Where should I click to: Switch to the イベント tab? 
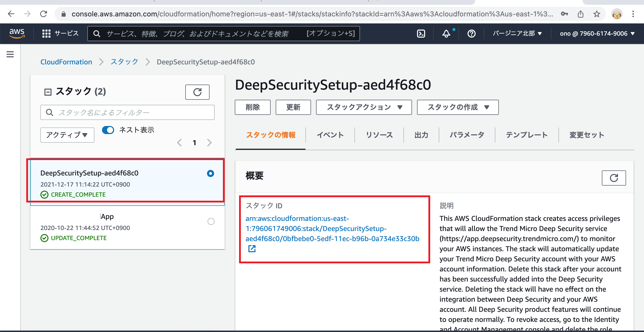(330, 135)
